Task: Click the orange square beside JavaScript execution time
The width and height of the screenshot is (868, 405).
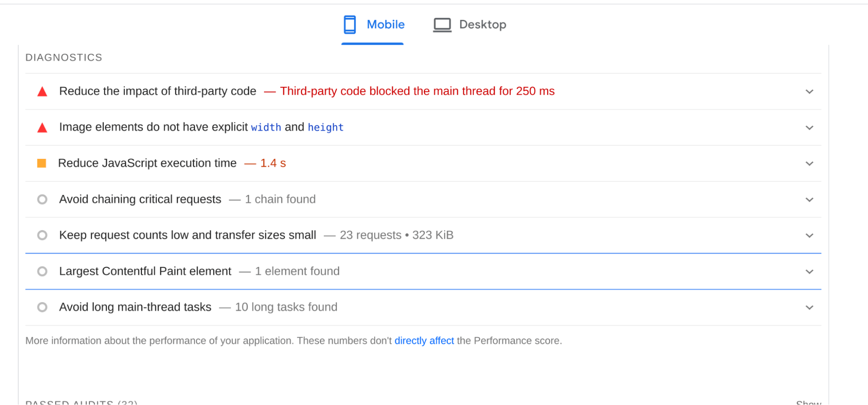Action: pos(42,163)
